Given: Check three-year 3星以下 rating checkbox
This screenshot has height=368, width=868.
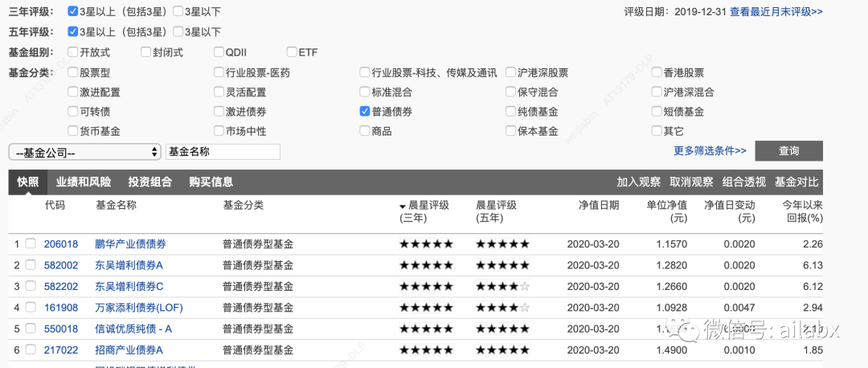Looking at the screenshot, I should [178, 11].
